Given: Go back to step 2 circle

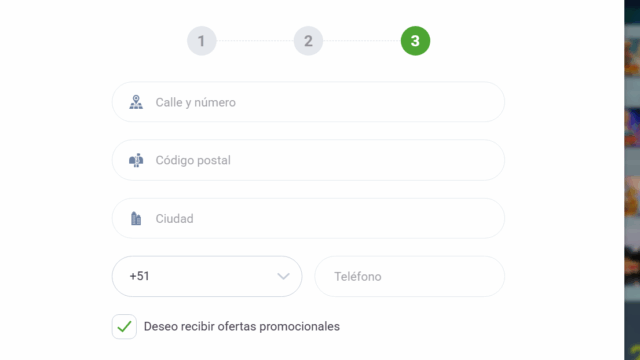Looking at the screenshot, I should pyautogui.click(x=308, y=41).
